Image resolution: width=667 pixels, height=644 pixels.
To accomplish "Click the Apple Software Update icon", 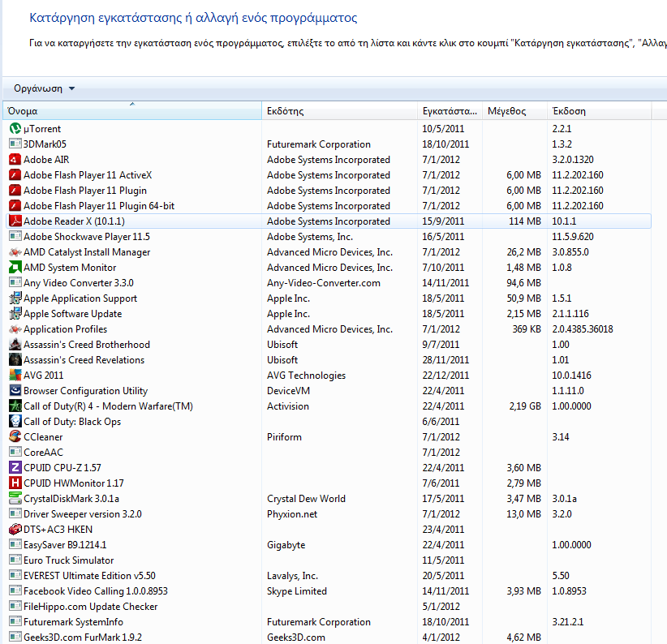I will 15,314.
